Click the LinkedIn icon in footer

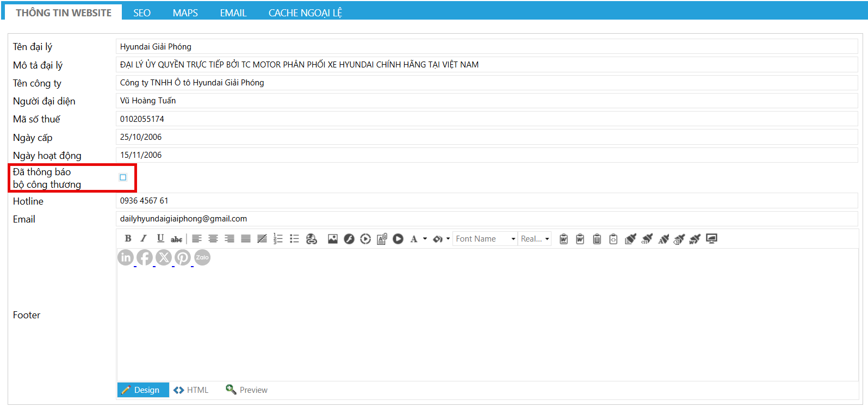[x=126, y=257]
